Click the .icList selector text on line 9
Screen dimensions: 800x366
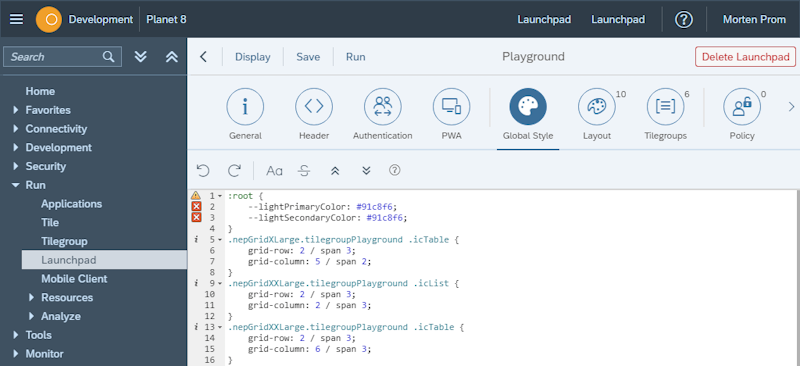[x=431, y=283]
